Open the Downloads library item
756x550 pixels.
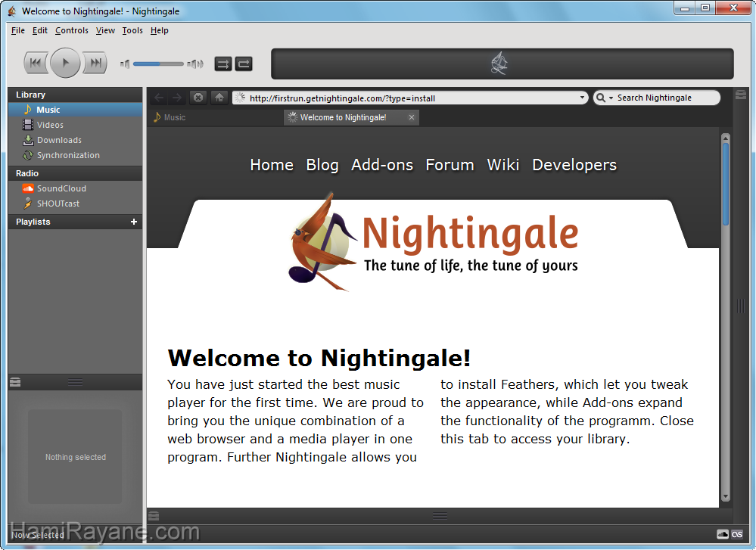point(75,140)
